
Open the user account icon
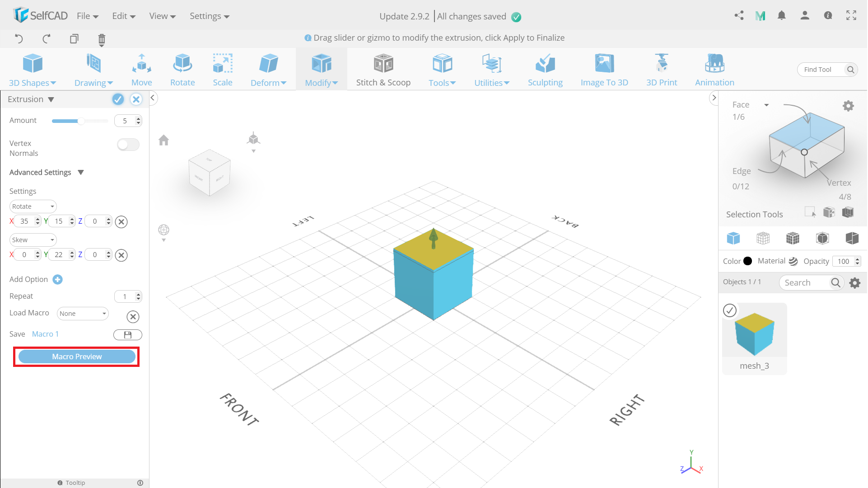coord(805,16)
